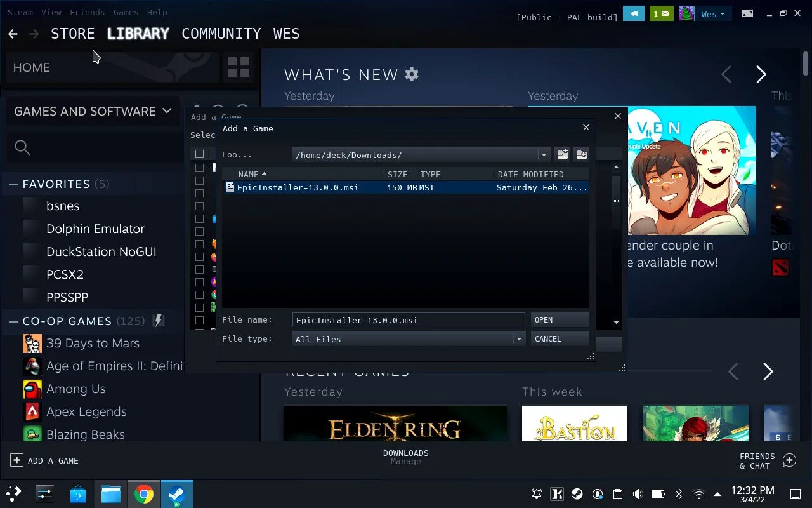Open System Settings from the taskbar
The height and width of the screenshot is (508, 812).
pos(44,494)
